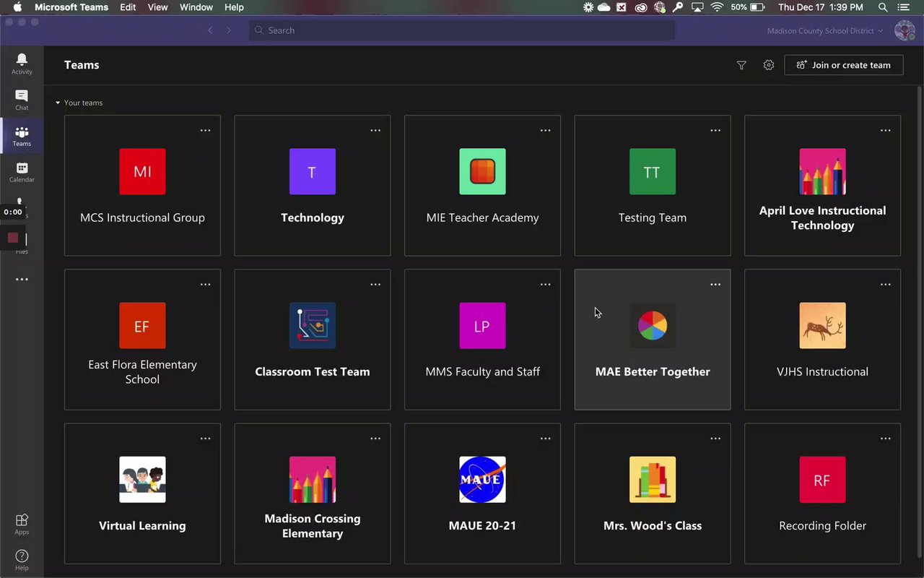Open the Calendar view
This screenshot has width=924, height=578.
[22, 172]
